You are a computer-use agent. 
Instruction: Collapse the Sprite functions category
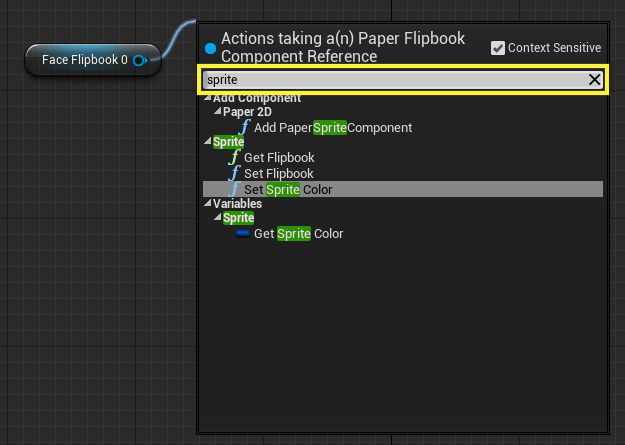(208, 142)
